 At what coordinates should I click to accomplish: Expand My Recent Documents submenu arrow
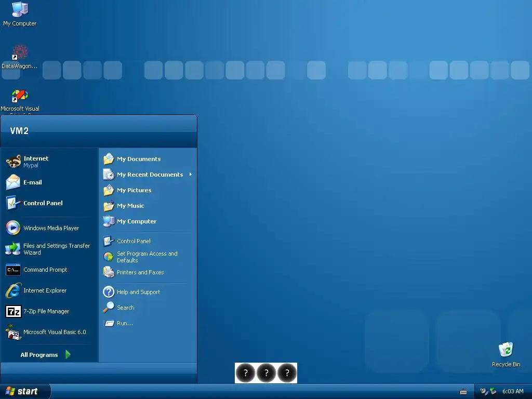(x=190, y=175)
